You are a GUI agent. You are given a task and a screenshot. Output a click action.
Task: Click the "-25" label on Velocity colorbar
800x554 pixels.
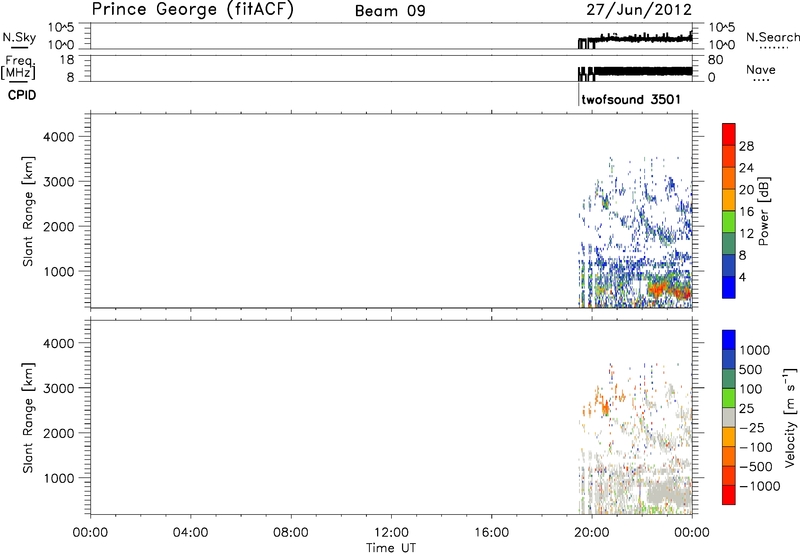point(752,427)
